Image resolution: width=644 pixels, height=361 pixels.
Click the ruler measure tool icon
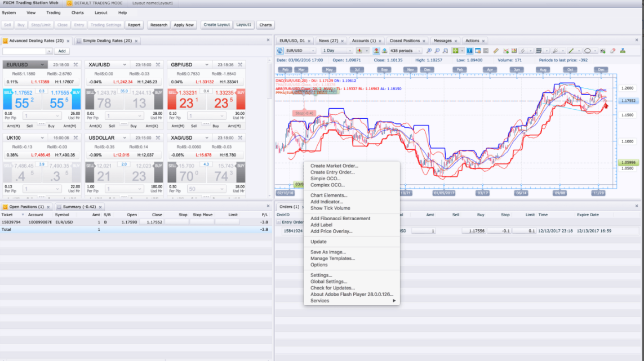pyautogui.click(x=496, y=51)
